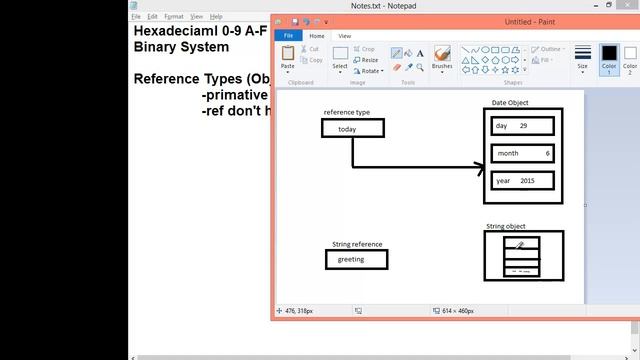
Task: Select the Magnifier tool
Action: (420, 67)
